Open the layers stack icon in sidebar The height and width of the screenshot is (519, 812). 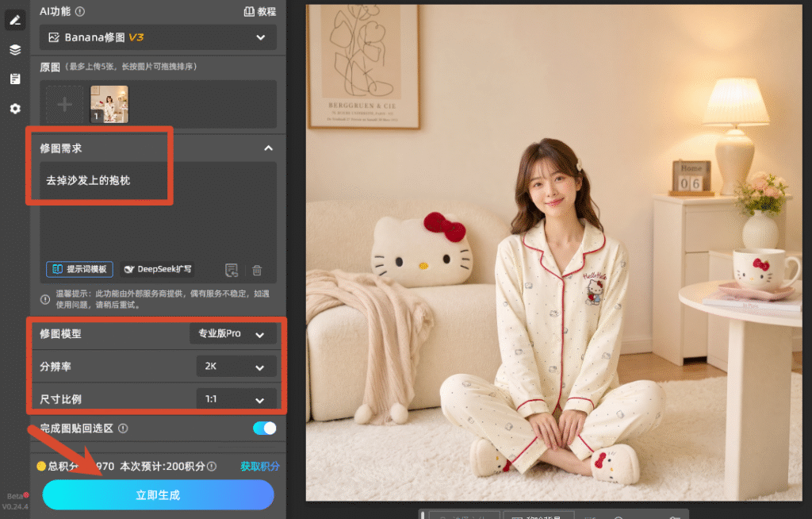15,50
